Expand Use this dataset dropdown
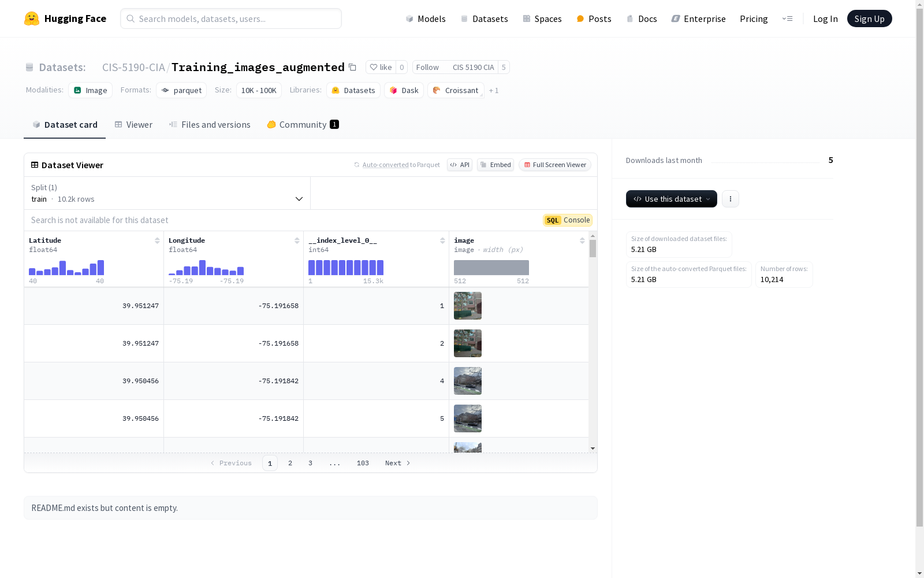Viewport: 924px width, 578px height. coord(672,199)
